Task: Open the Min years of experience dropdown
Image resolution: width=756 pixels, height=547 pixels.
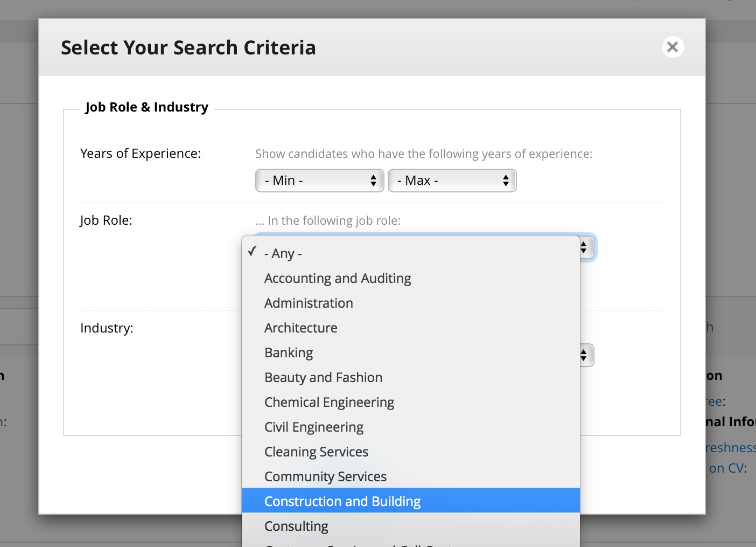Action: click(x=319, y=181)
